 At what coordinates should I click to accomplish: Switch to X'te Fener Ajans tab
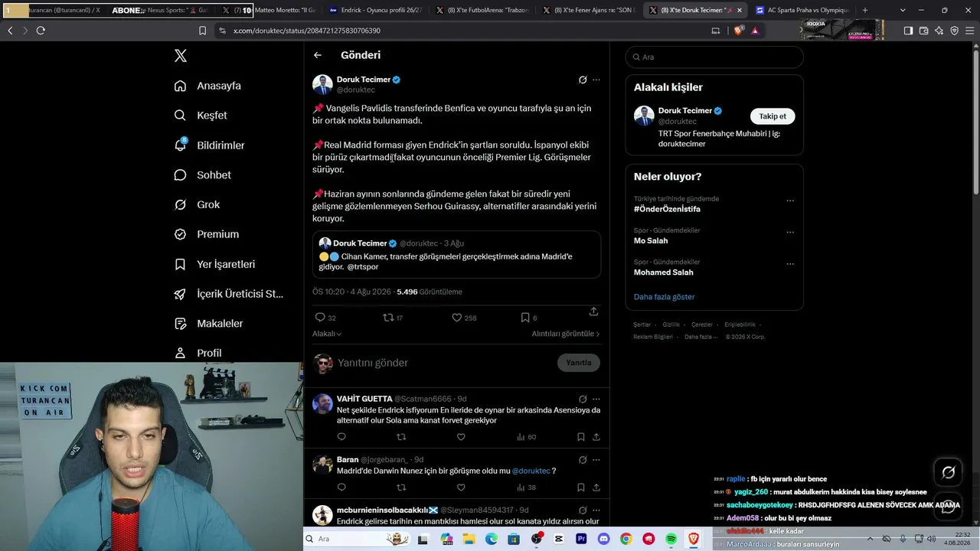[x=589, y=11]
